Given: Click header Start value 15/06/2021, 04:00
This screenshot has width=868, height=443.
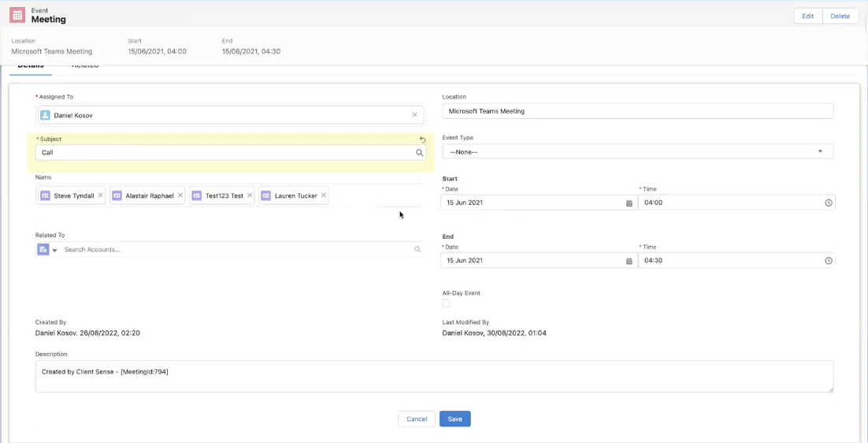Looking at the screenshot, I should [157, 51].
